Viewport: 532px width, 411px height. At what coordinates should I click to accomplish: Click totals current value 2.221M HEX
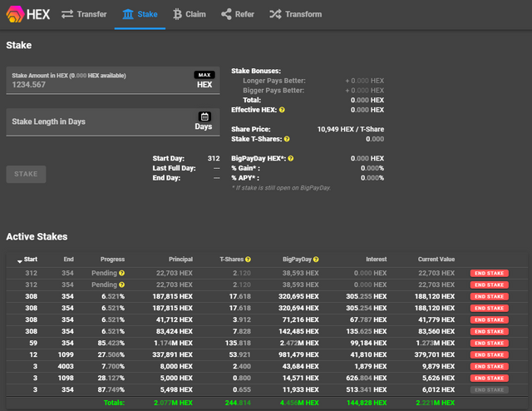[x=436, y=403]
